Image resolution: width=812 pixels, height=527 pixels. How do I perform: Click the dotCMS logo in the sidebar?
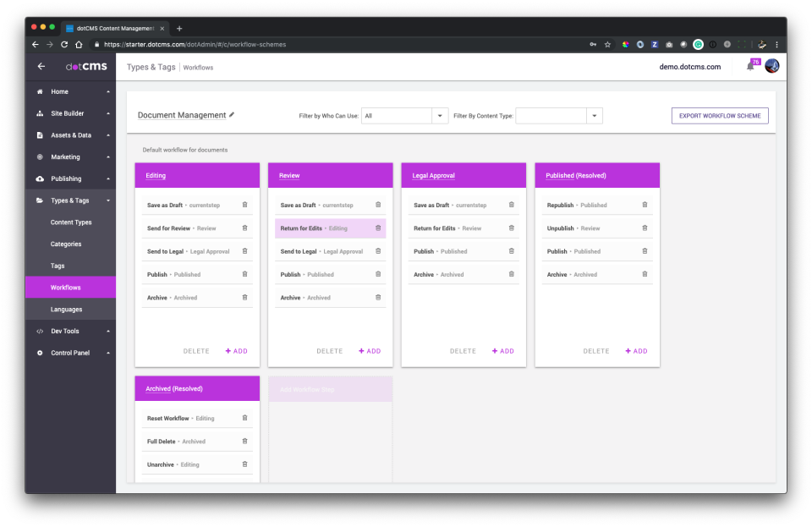[85, 65]
